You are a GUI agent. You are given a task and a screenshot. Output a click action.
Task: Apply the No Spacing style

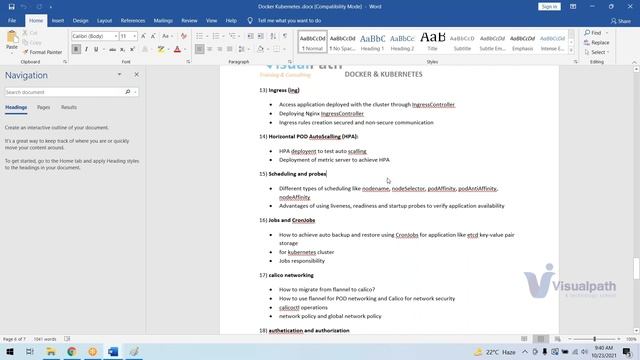pyautogui.click(x=342, y=42)
